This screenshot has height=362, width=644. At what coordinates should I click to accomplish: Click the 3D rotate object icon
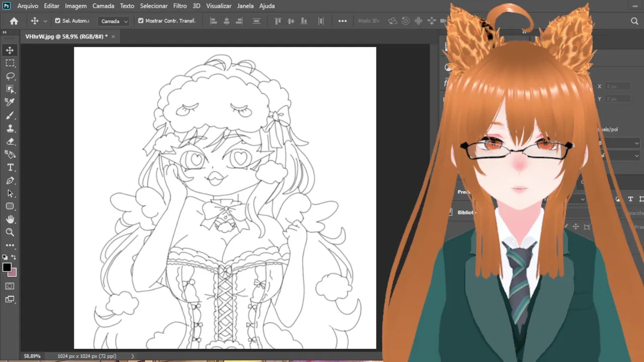[392, 21]
